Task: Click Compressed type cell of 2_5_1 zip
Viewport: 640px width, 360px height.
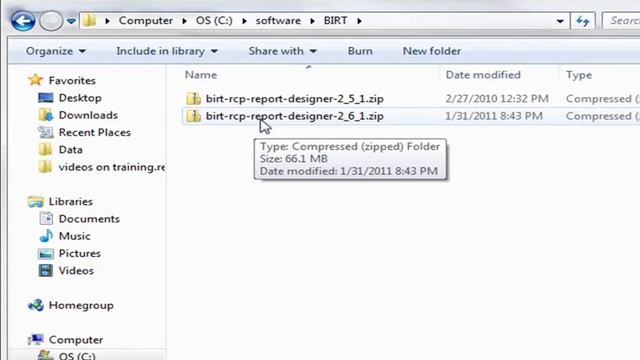Action: 602,99
